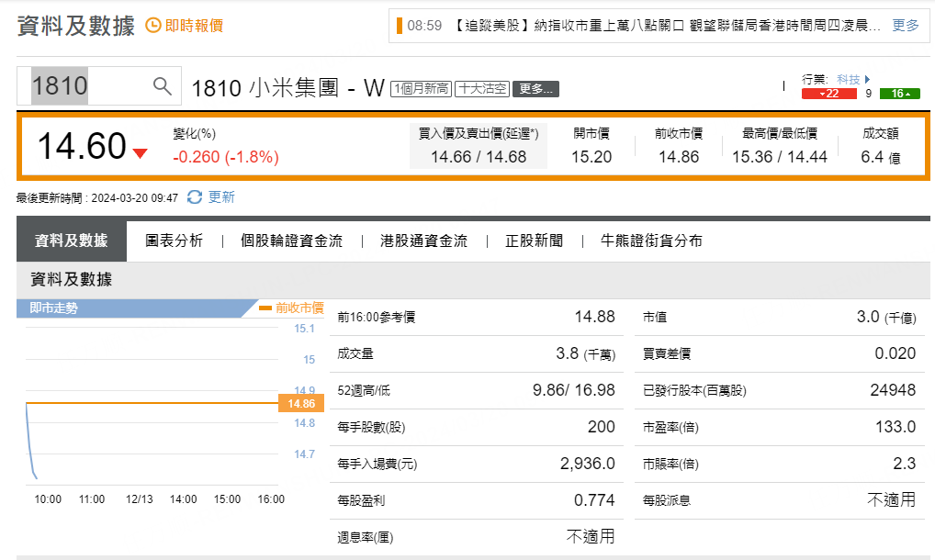Open the 牛熊證街貨分布 tab
The height and width of the screenshot is (560, 935).
tap(651, 241)
